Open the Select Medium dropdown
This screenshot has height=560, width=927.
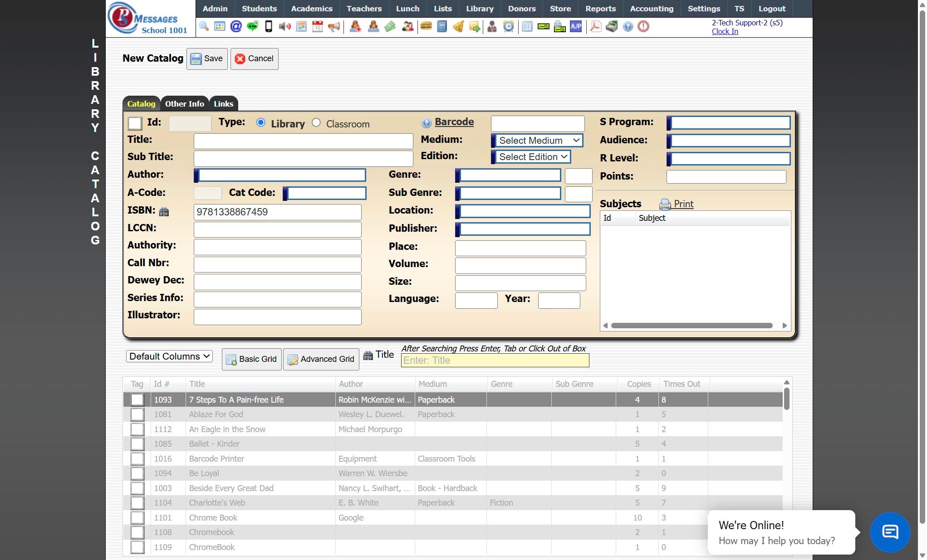coord(539,141)
